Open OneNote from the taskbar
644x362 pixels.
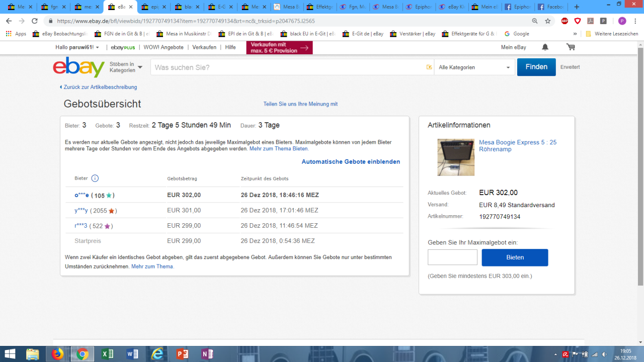point(207,354)
